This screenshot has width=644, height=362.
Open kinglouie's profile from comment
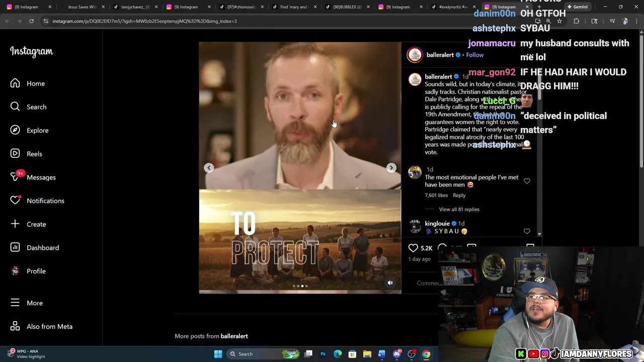coord(437,223)
